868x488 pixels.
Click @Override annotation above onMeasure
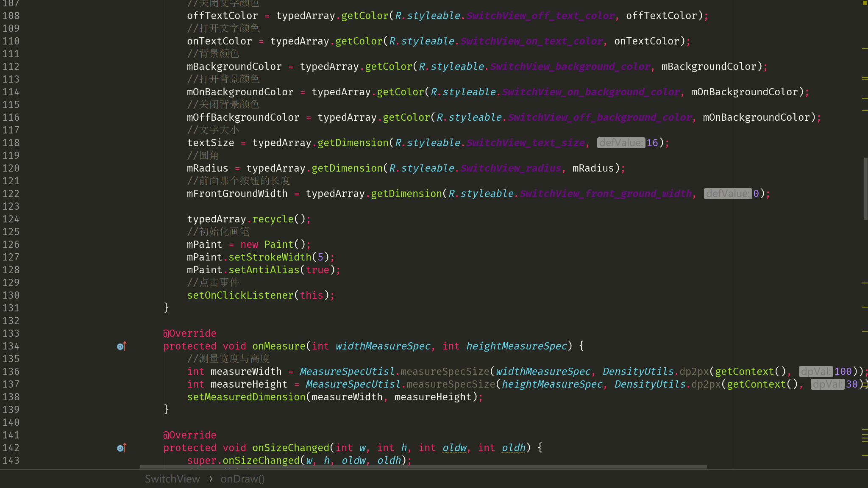click(189, 334)
